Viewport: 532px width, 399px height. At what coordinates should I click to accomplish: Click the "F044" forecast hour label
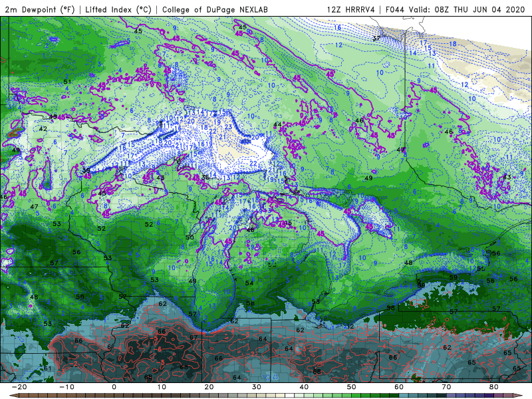[x=394, y=9]
